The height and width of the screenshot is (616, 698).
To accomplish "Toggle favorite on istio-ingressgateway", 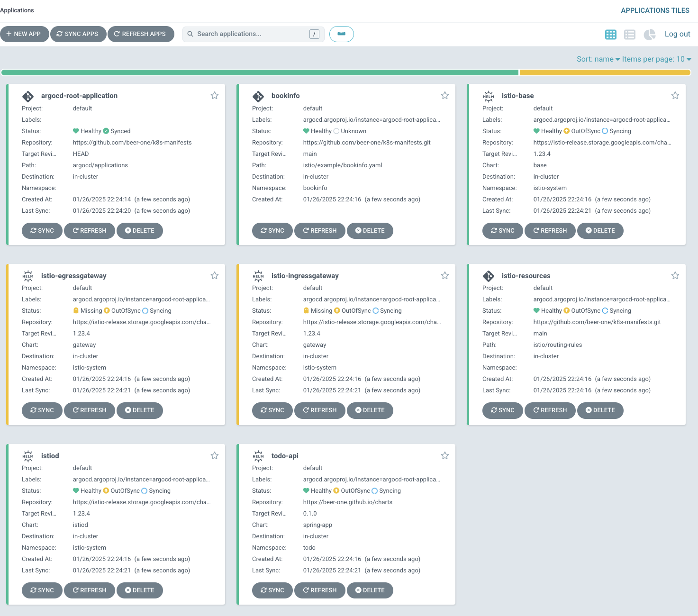I will [x=445, y=275].
